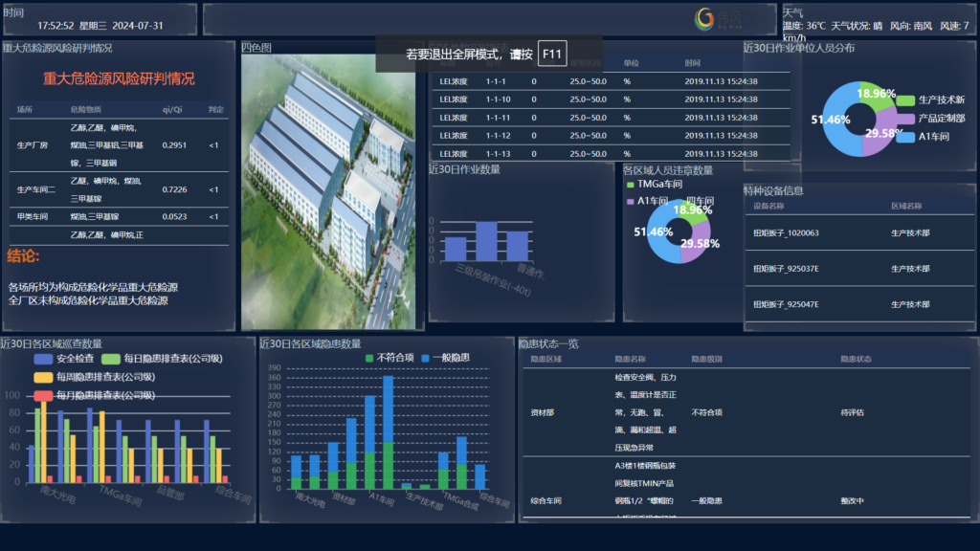The width and height of the screenshot is (980, 551).
Task: Click the tallest bar in 近30日作业数量 chart
Action: coord(486,241)
